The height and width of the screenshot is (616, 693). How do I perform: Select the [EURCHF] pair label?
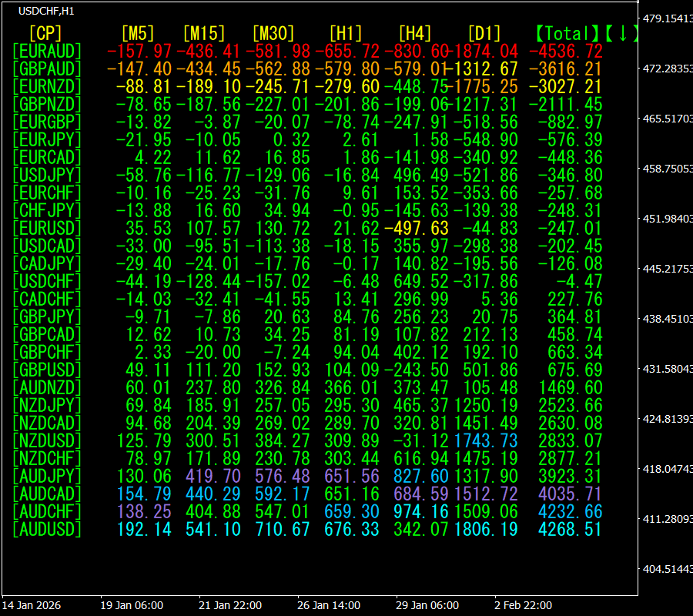[47, 192]
